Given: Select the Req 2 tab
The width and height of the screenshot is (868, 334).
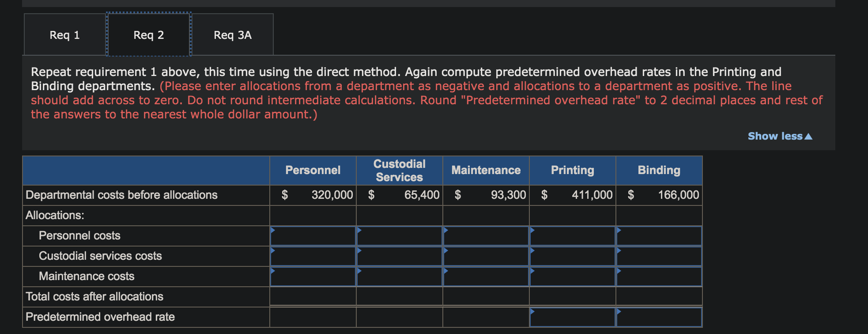Looking at the screenshot, I should click(x=149, y=34).
